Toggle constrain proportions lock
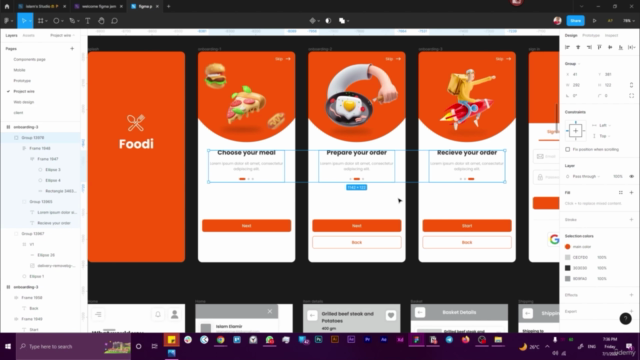 pyautogui.click(x=631, y=85)
